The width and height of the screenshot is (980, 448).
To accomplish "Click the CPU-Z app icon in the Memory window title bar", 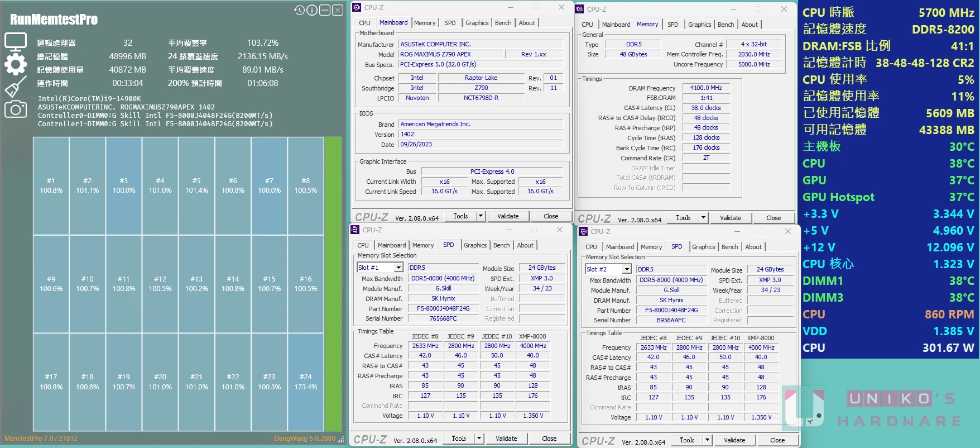I will tap(579, 9).
